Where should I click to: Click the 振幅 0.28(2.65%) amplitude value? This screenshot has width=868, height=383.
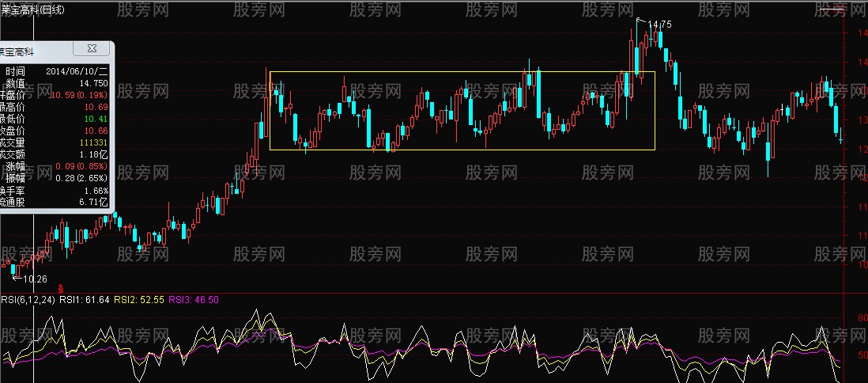point(81,178)
